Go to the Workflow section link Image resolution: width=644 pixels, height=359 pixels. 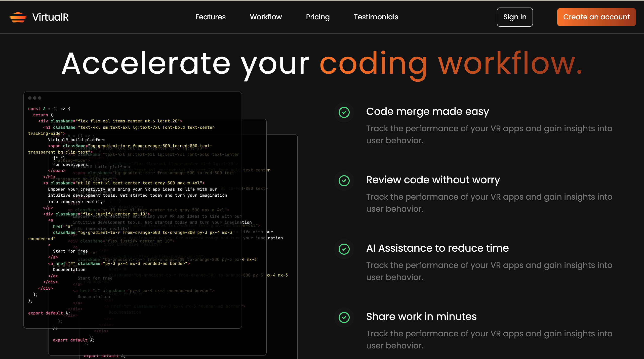(266, 17)
